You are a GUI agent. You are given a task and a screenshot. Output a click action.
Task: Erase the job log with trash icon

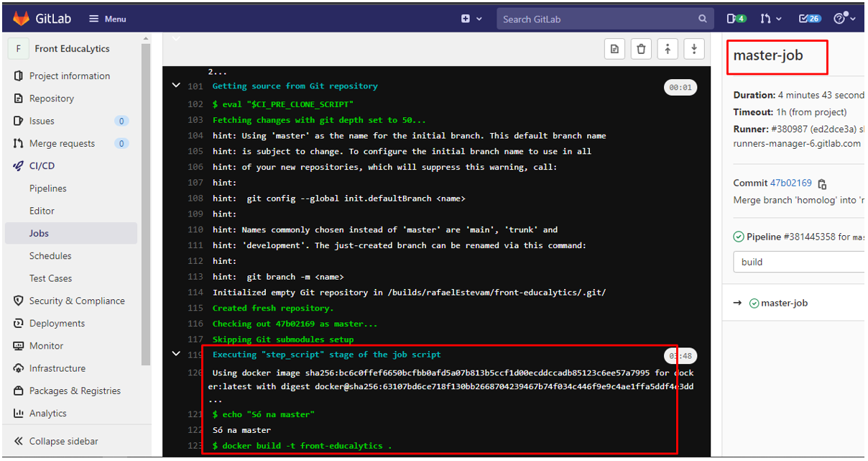641,49
